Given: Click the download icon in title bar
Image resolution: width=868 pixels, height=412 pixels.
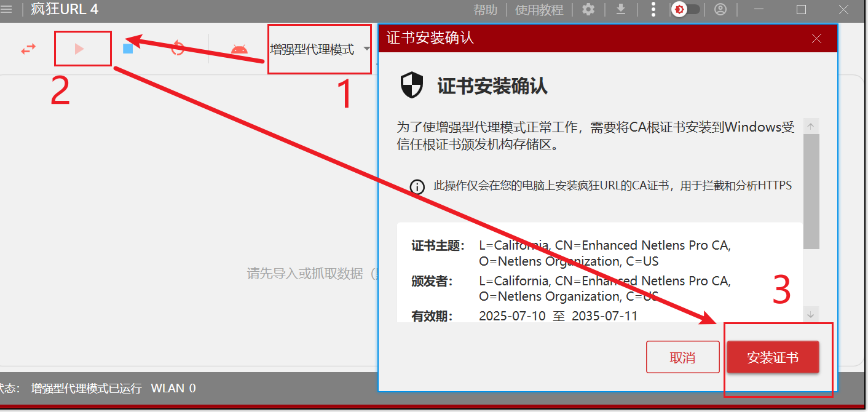Looking at the screenshot, I should 621,9.
